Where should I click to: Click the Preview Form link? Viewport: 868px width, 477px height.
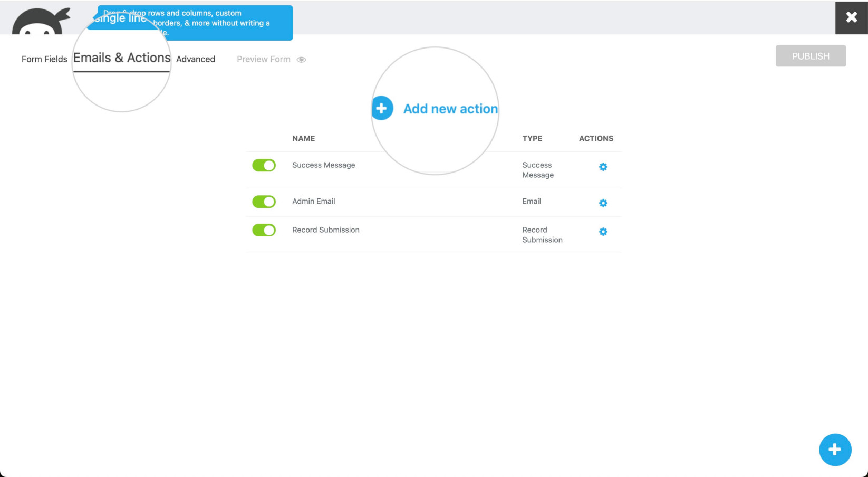pos(264,59)
